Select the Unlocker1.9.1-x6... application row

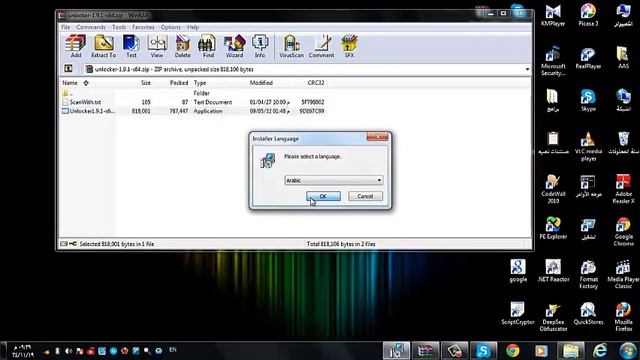click(193, 111)
